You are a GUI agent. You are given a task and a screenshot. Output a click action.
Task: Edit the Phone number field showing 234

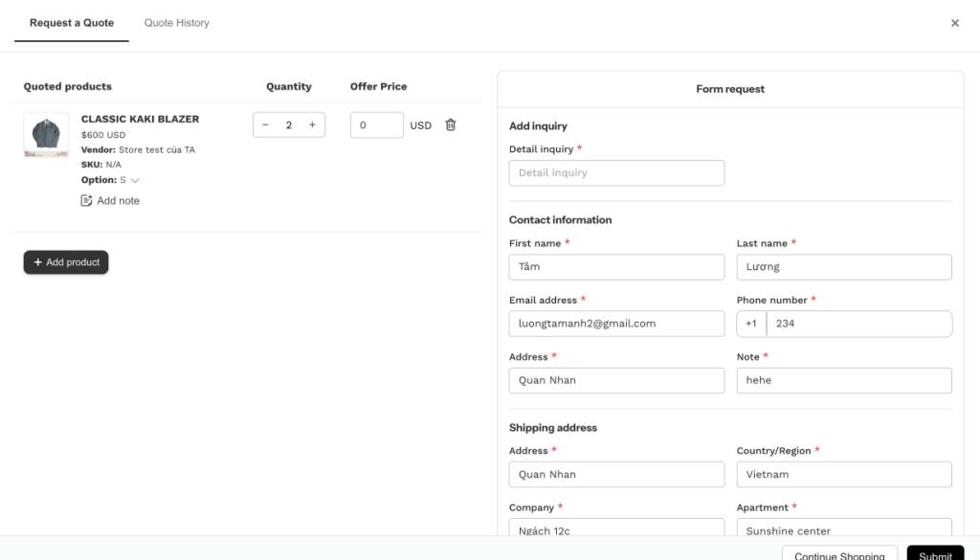point(859,324)
